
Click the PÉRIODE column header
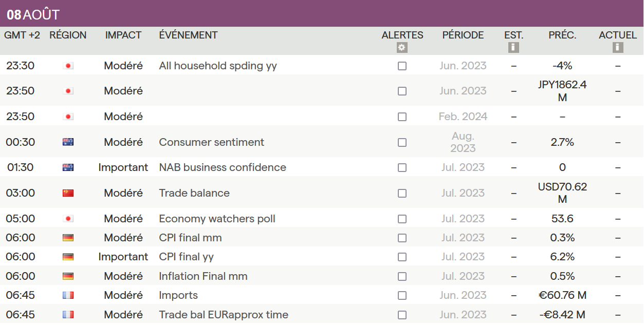tap(463, 35)
